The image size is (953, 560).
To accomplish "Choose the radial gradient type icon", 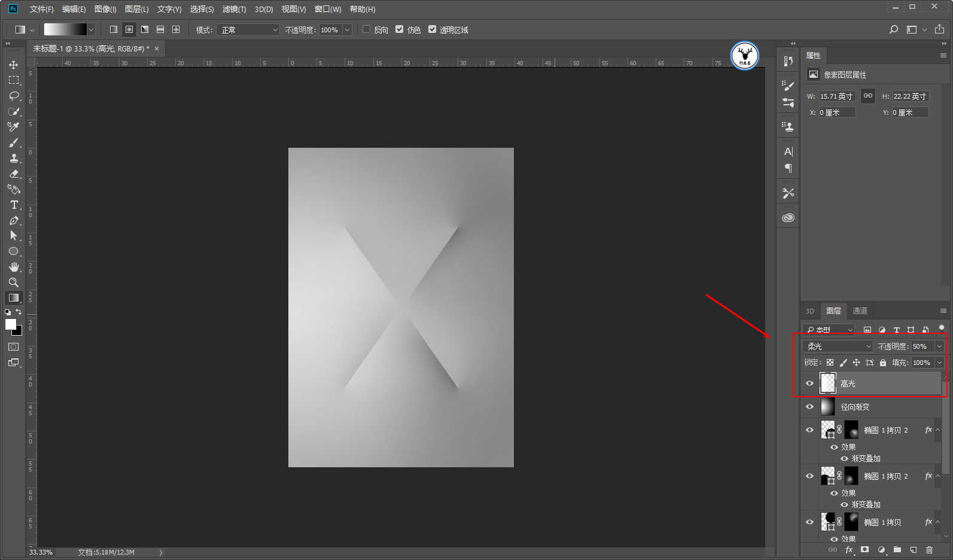I will tap(129, 29).
